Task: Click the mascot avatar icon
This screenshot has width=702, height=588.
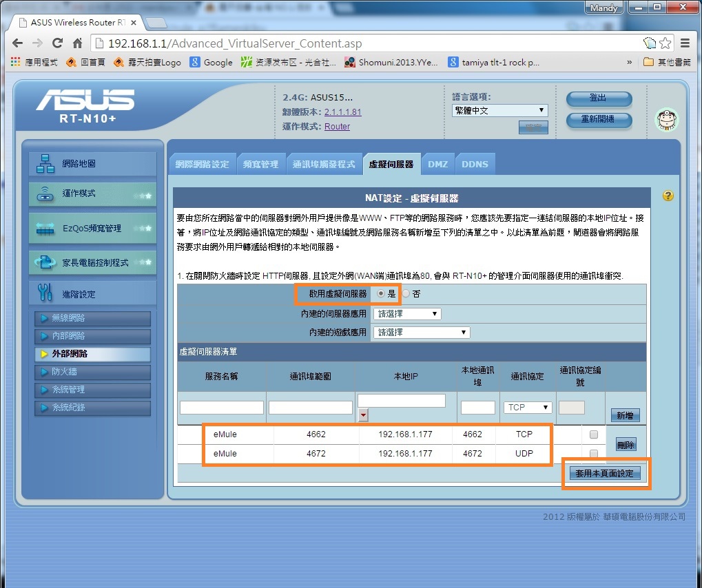Action: 667,120
